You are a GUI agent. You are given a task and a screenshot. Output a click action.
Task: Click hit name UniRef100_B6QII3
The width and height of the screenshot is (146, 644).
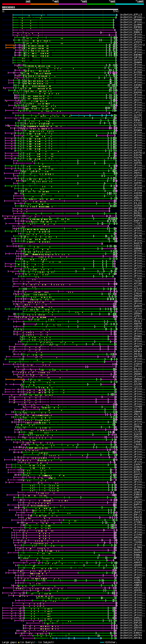(x=131, y=447)
